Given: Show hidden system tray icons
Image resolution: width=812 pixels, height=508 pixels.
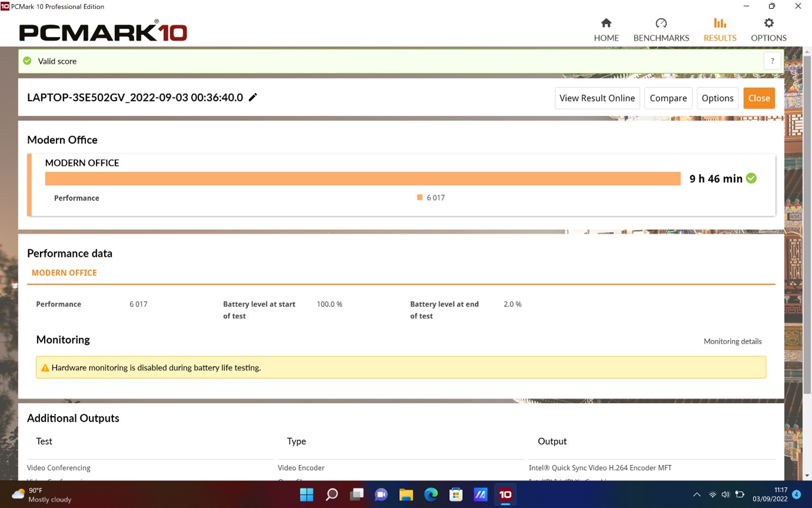Looking at the screenshot, I should point(697,494).
